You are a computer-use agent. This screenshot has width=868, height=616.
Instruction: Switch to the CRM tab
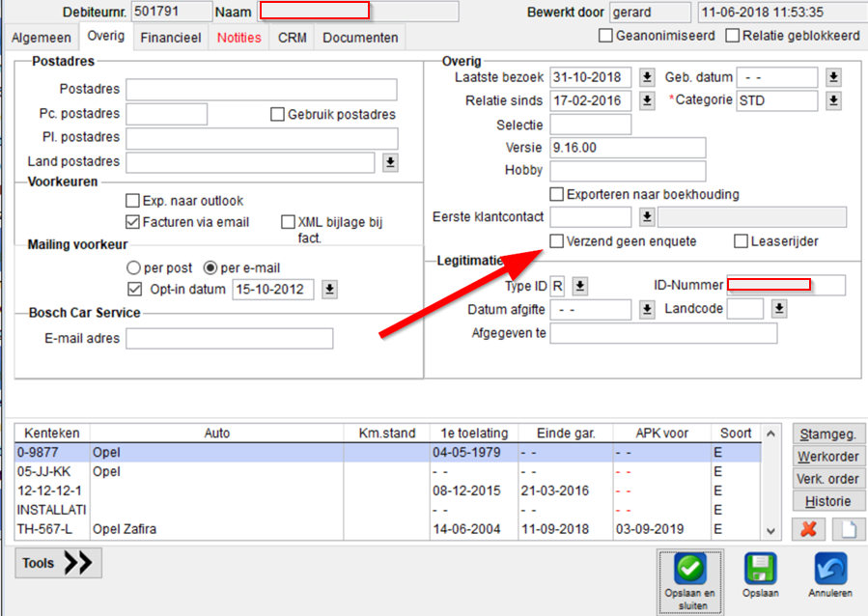[x=293, y=38]
